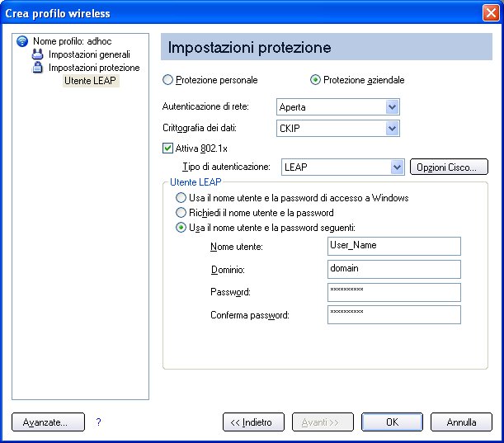Click the wireless profile icon beside Nome profilo
Image resolution: width=504 pixels, height=443 pixels.
22,41
